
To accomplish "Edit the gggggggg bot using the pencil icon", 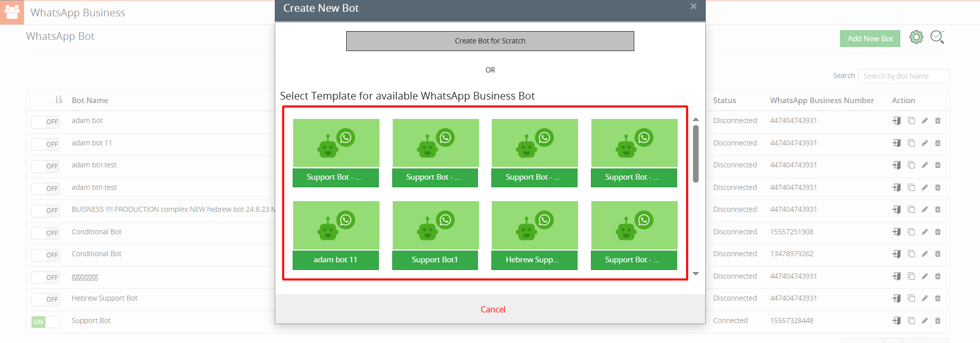I will click(x=924, y=276).
